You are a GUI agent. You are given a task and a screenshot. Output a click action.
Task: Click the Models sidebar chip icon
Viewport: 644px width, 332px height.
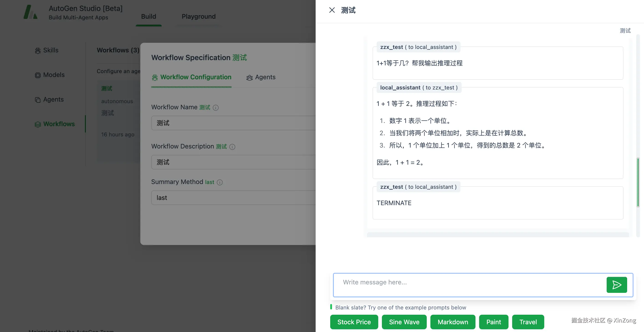point(38,75)
